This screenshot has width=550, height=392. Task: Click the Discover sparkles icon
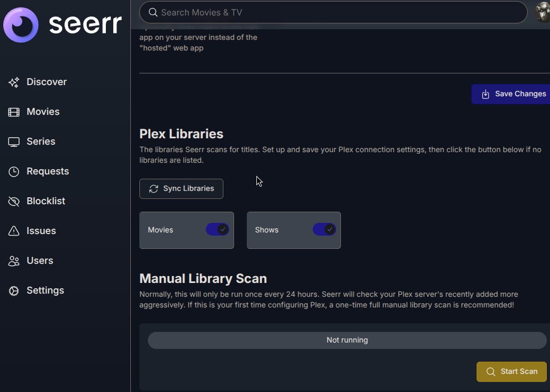pos(14,82)
